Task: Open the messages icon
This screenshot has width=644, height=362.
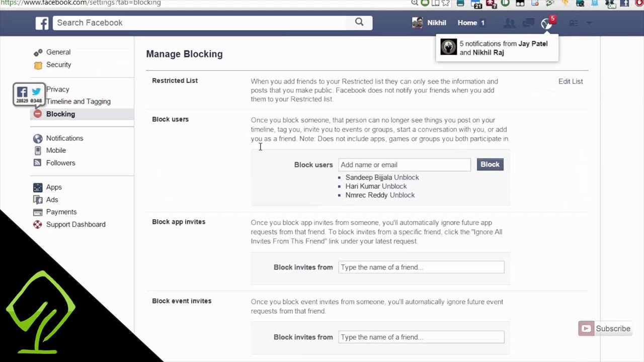Action: coord(528,23)
